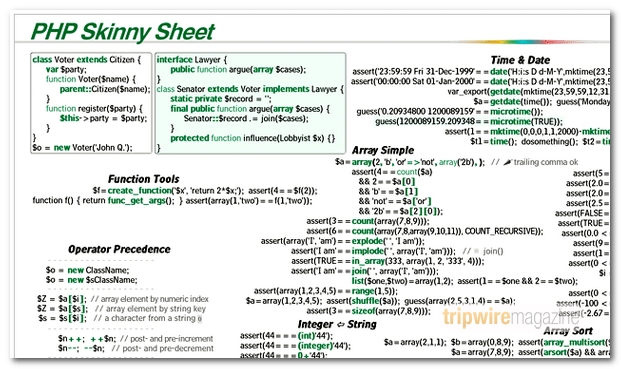Click 'protected function influence(Lobbyist $x)' line
The width and height of the screenshot is (621, 369).
(253, 138)
